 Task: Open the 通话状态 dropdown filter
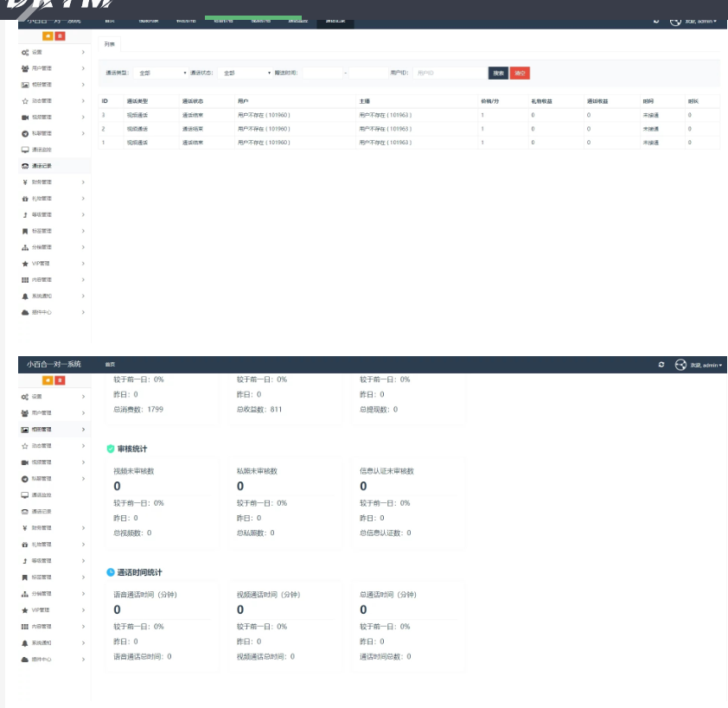[245, 73]
